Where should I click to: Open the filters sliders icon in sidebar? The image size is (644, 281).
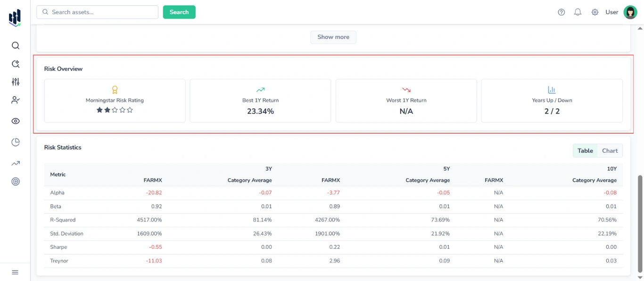(x=15, y=82)
